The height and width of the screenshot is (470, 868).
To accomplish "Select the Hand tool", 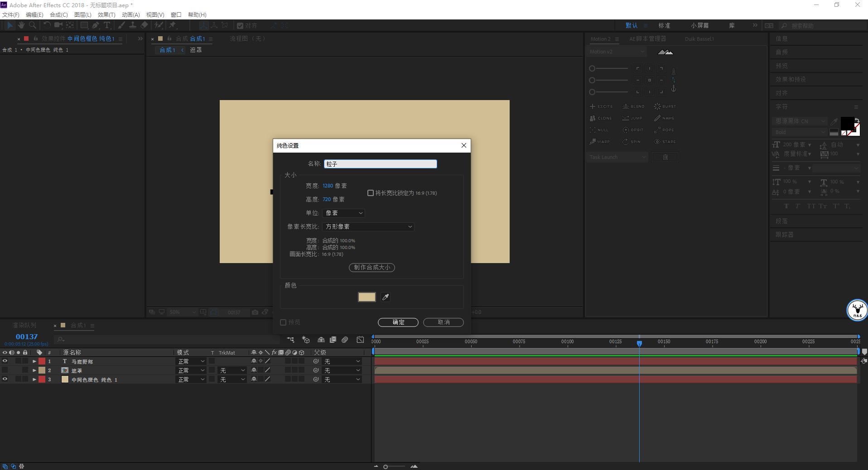I will pos(21,25).
